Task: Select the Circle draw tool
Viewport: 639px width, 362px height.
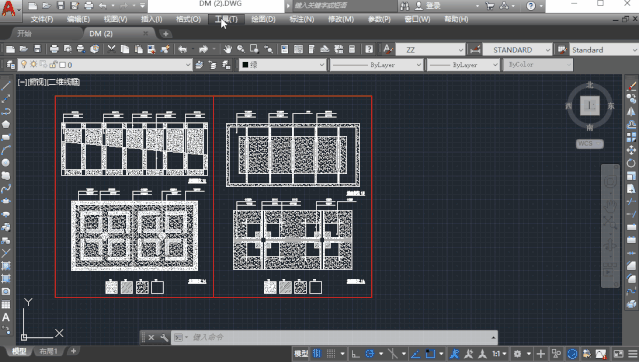Action: 6,163
